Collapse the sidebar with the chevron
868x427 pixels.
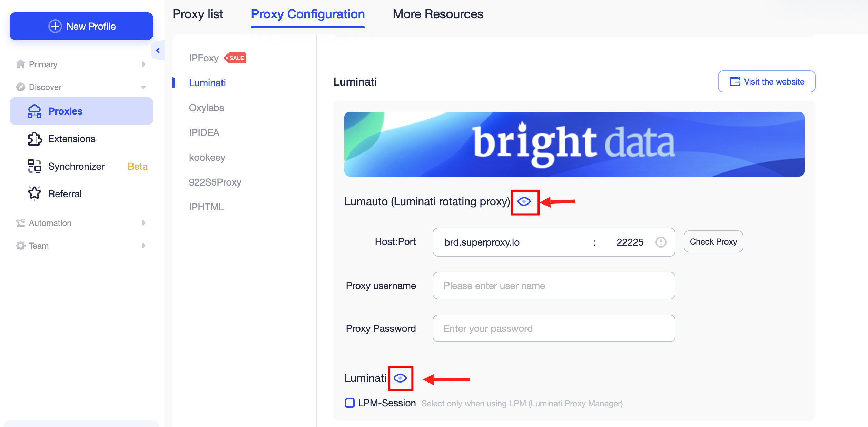click(x=158, y=50)
